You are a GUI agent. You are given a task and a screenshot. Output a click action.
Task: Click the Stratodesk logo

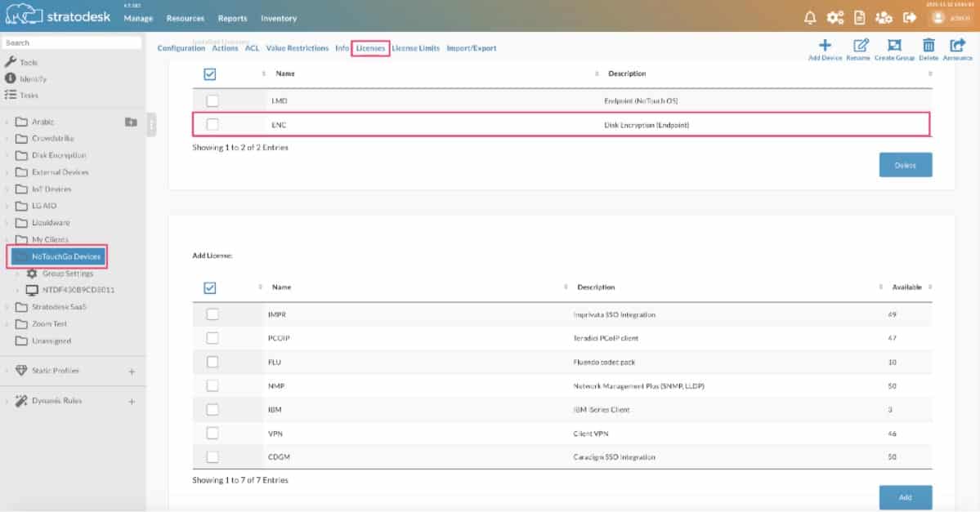(57, 16)
